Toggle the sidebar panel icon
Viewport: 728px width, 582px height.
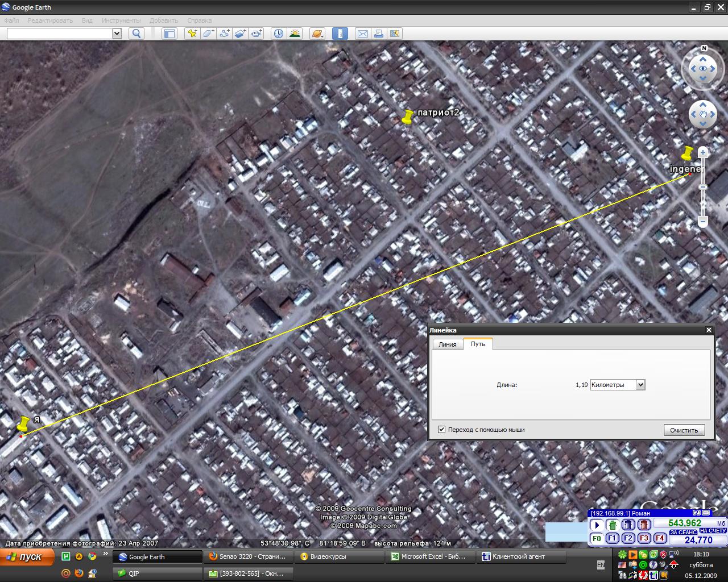[169, 34]
